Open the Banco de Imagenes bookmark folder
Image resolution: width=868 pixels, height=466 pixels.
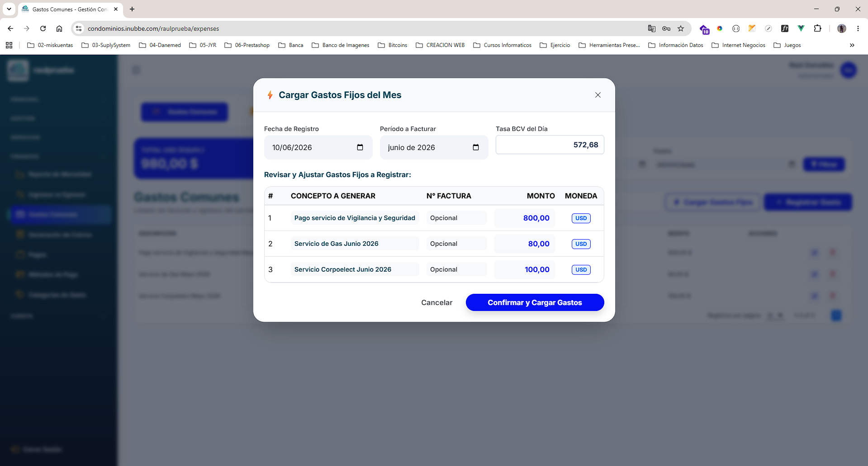pos(341,45)
